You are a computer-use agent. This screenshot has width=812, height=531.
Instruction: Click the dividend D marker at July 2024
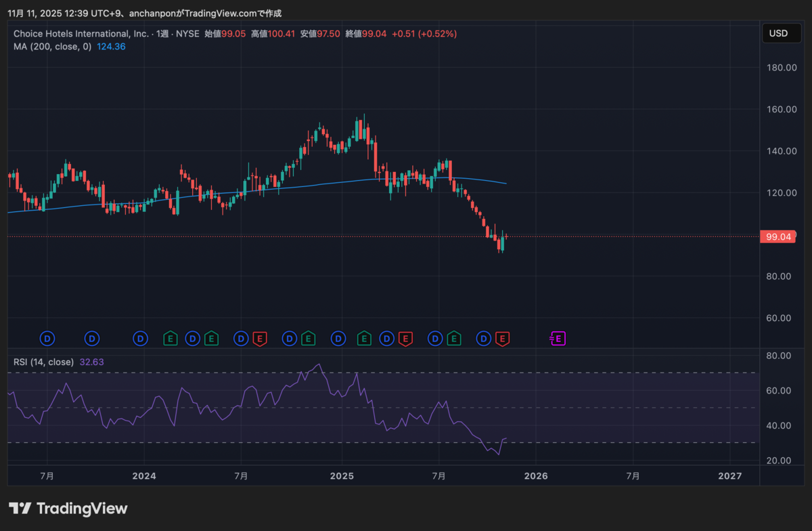coord(241,337)
